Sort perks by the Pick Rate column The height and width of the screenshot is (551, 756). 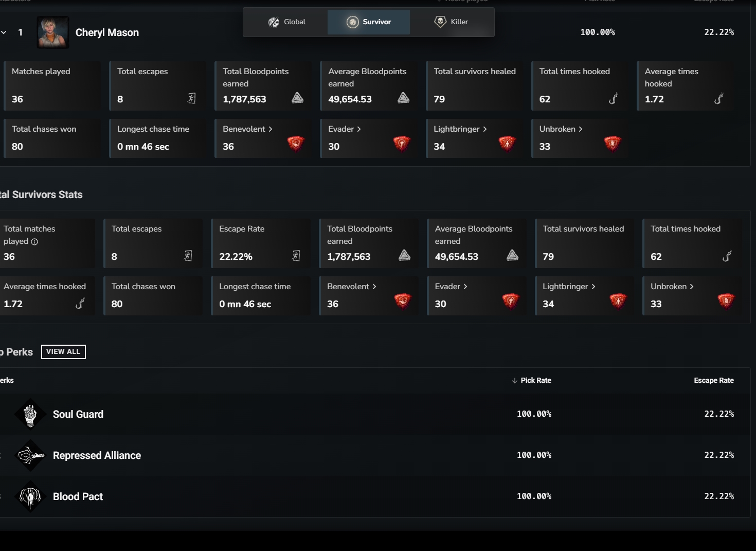tap(532, 381)
